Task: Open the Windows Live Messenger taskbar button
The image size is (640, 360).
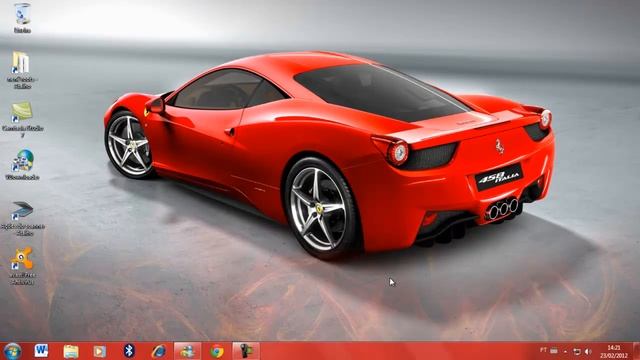Action: click(187, 351)
